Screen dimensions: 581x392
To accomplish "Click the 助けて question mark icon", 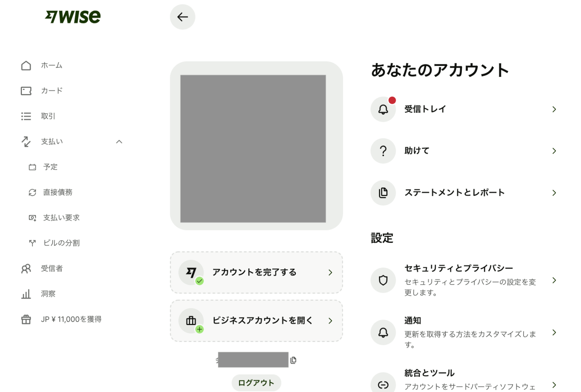I will point(383,151).
